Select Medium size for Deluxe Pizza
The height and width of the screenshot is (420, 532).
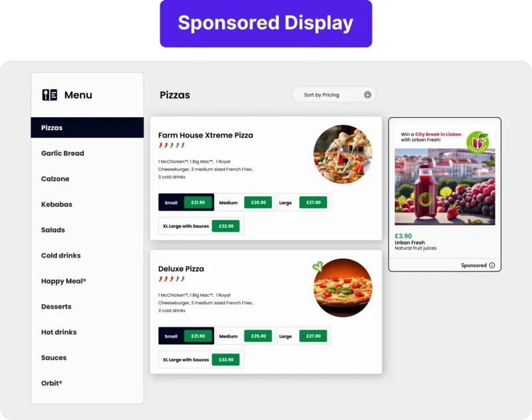pyautogui.click(x=245, y=336)
